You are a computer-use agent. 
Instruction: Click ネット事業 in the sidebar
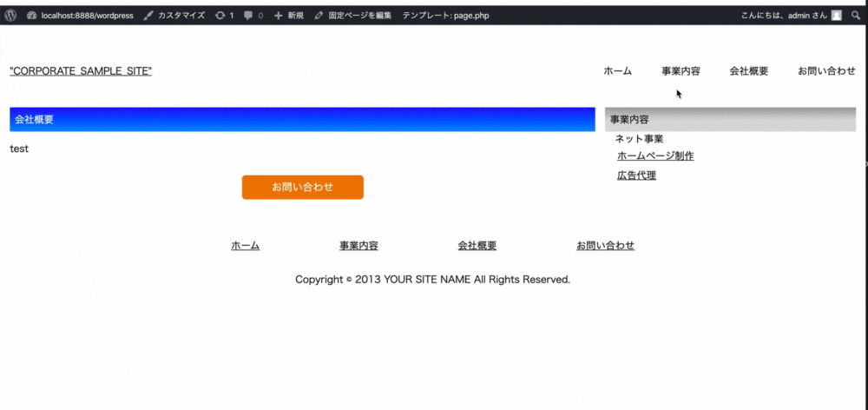pos(639,139)
